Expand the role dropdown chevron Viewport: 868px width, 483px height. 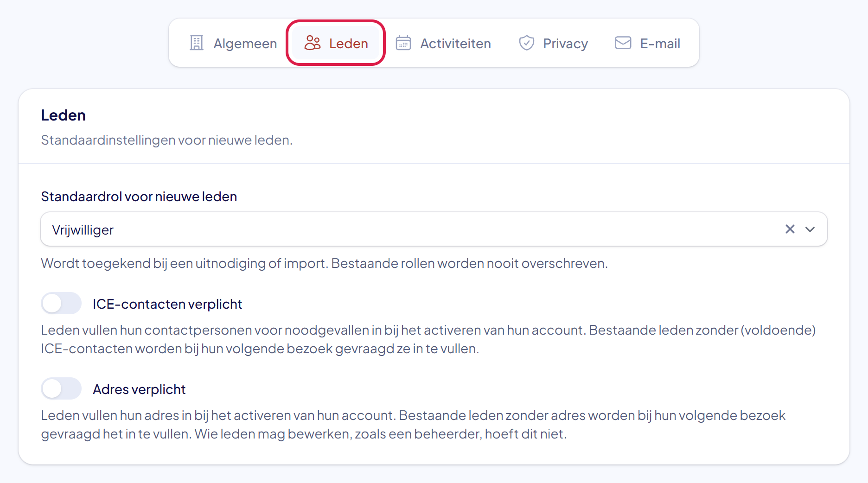[x=810, y=229]
